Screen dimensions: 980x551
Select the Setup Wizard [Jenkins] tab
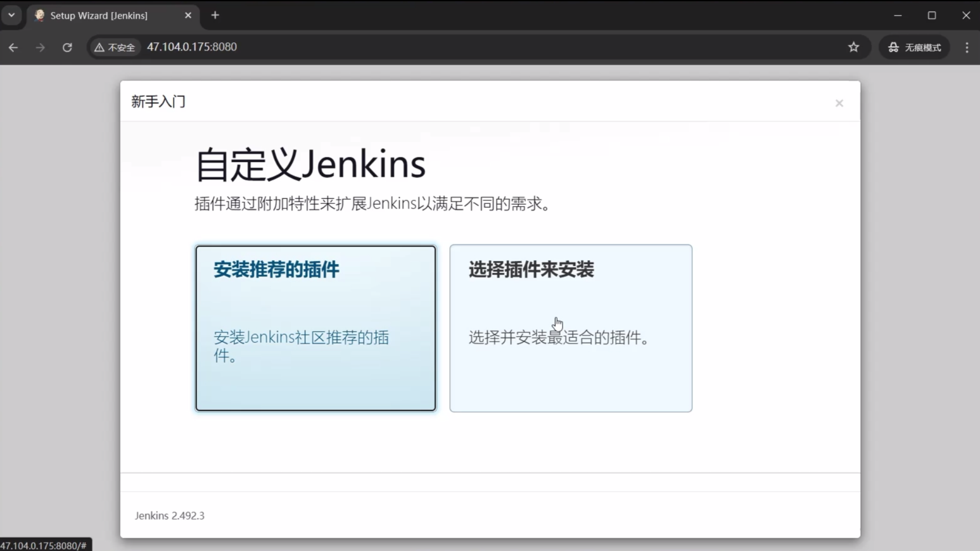tap(112, 16)
